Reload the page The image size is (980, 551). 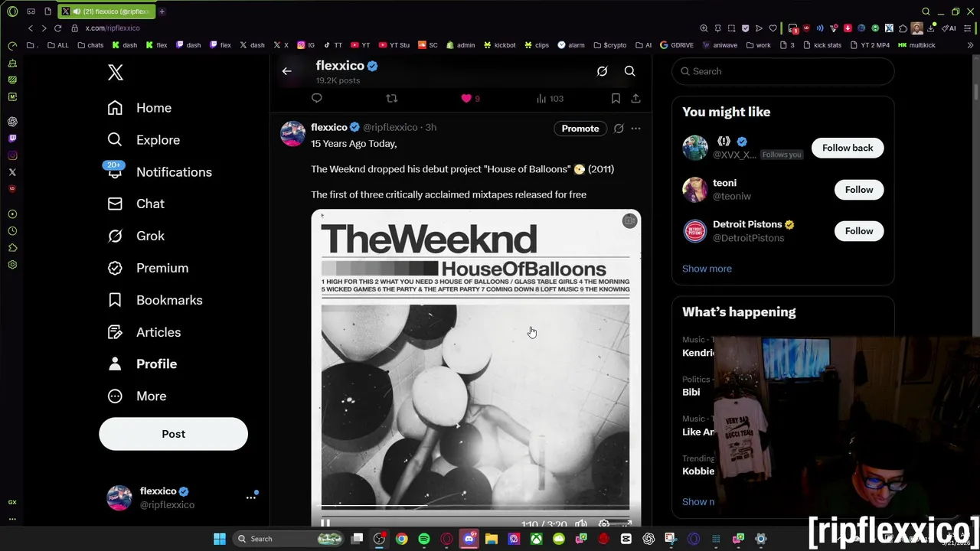click(x=57, y=28)
